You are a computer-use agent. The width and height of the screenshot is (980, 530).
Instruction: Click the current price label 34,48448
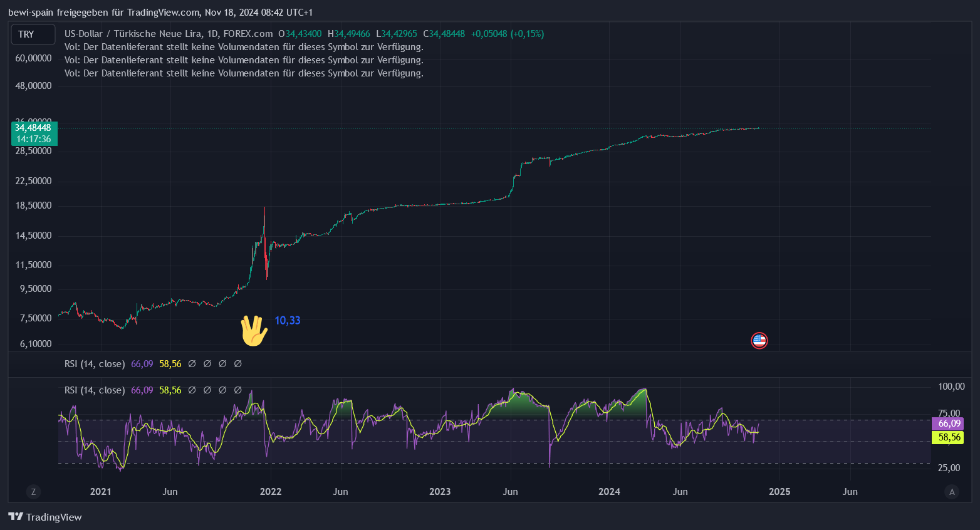(33, 128)
